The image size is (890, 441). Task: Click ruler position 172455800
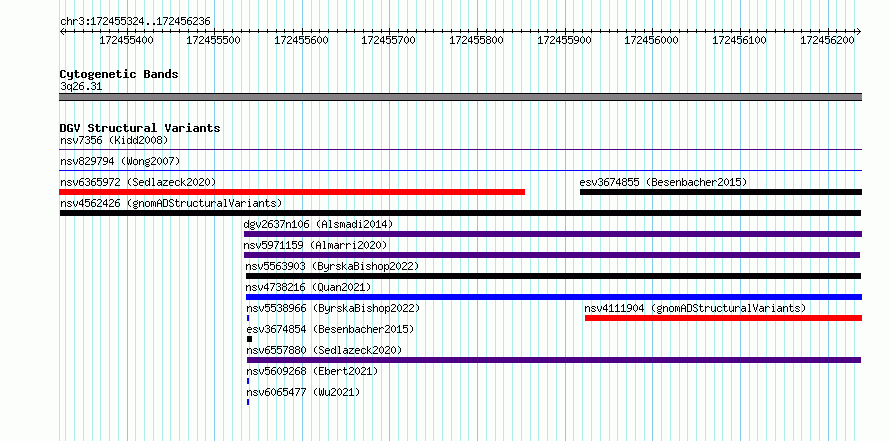coord(476,40)
